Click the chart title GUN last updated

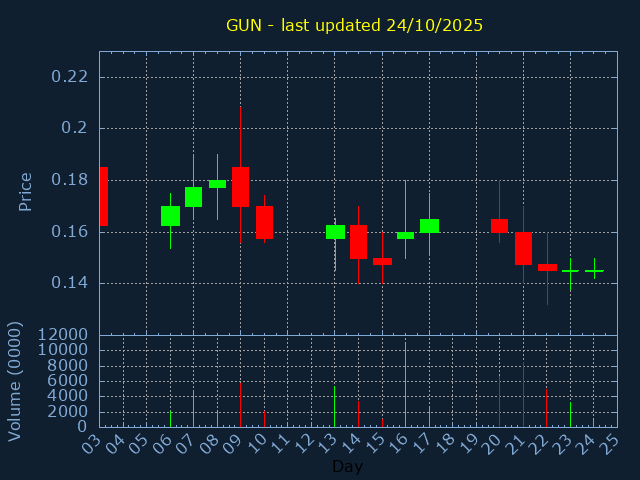tap(354, 25)
